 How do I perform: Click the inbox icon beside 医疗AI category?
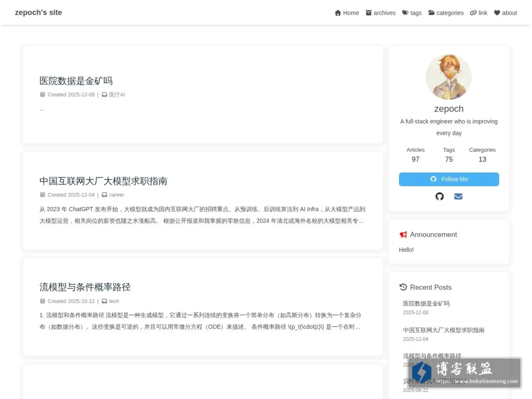105,94
